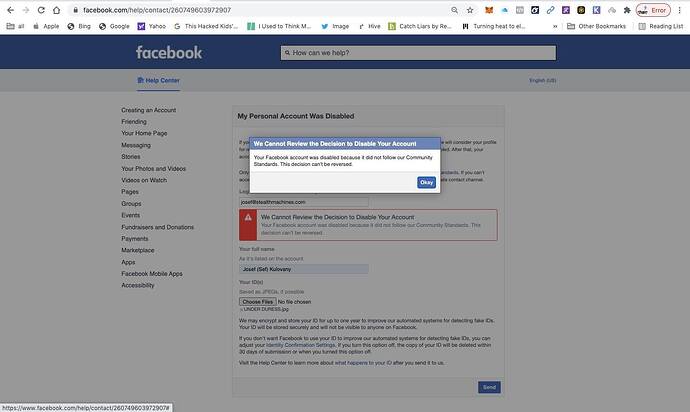The width and height of the screenshot is (690, 412).
Task: Click Okay in the dialog
Action: point(426,182)
